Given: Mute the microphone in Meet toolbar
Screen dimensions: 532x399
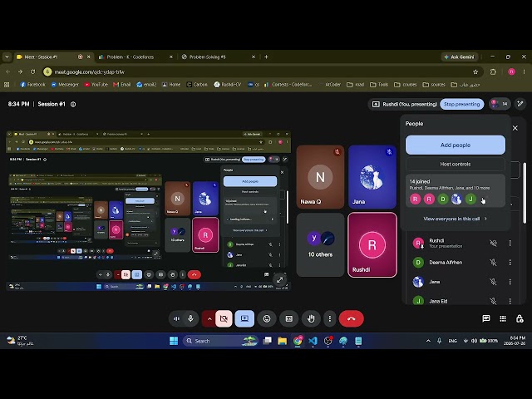Looking at the screenshot, I should 190,318.
